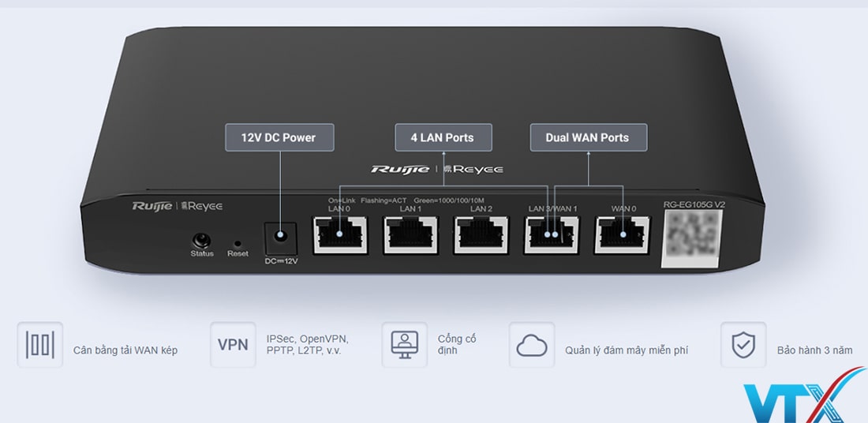Viewport: 868px width, 423px height.
Task: Select the 4 LAN Ports label
Action: [443, 137]
